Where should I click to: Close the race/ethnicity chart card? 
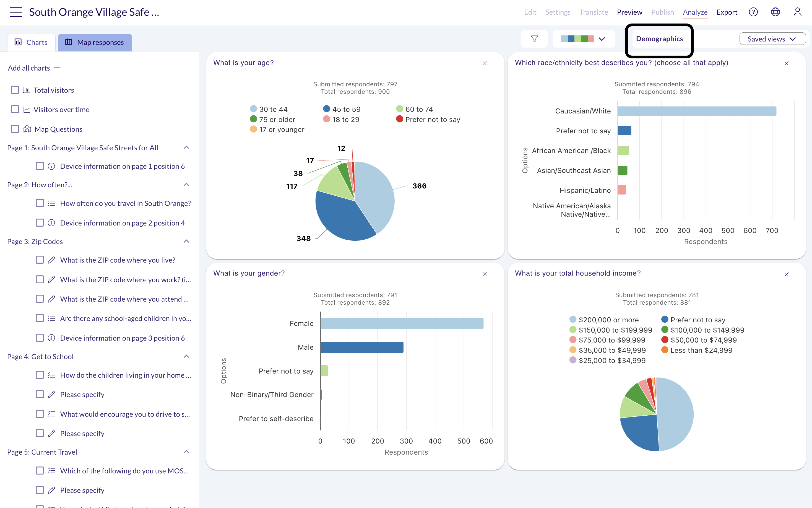pos(787,64)
